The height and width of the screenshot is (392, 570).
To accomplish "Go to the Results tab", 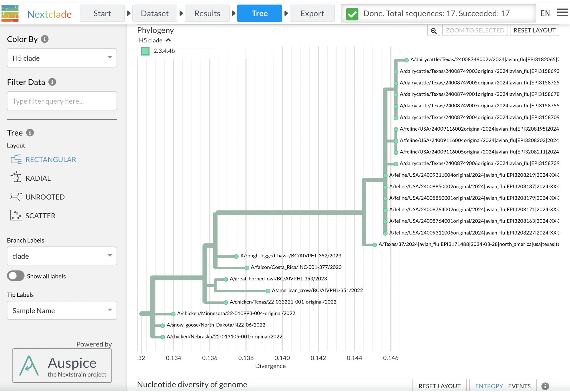I will point(207,13).
